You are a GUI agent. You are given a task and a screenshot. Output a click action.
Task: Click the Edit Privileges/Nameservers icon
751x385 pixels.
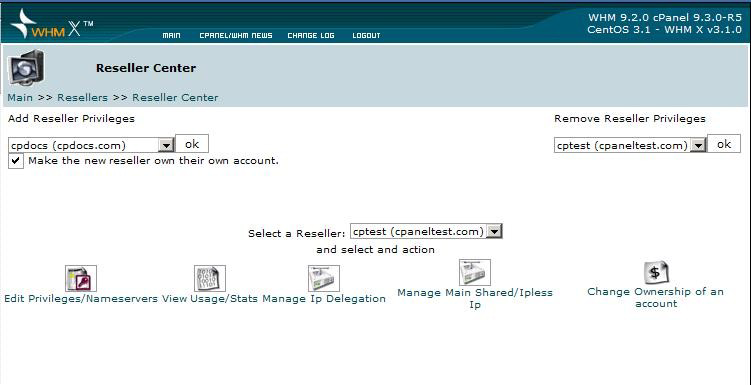pyautogui.click(x=80, y=279)
